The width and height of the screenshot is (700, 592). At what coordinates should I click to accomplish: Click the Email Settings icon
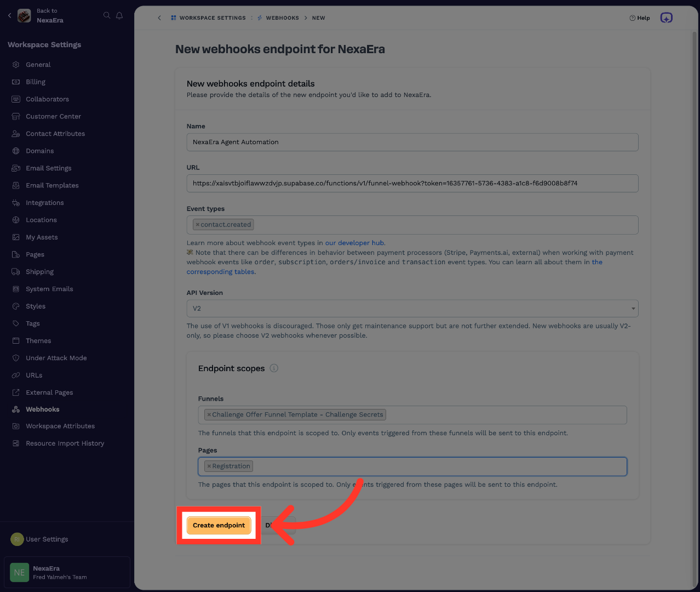tap(16, 168)
